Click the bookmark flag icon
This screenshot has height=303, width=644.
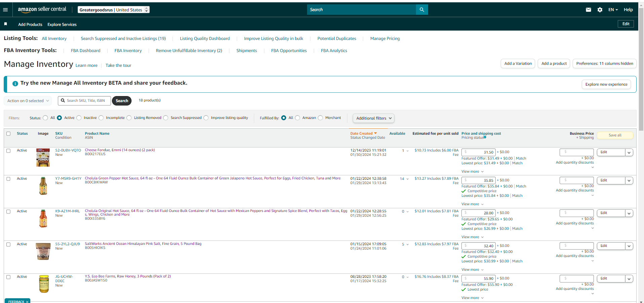tap(5, 24)
